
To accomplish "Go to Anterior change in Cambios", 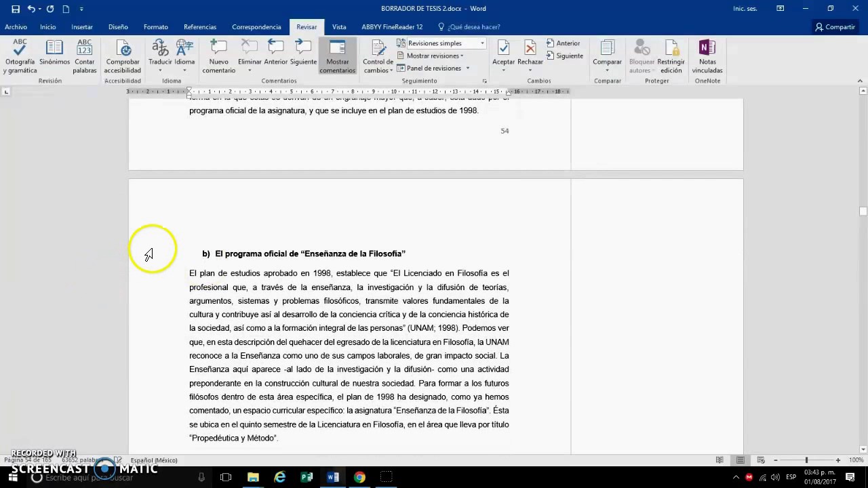I will (x=563, y=43).
